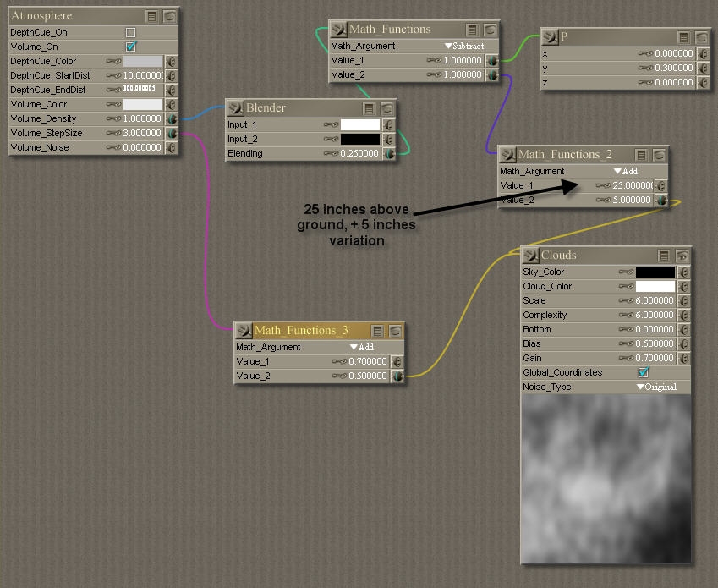This screenshot has width=718, height=588.
Task: Click the plug icon on DepthCue_Color row
Action: coord(172,61)
